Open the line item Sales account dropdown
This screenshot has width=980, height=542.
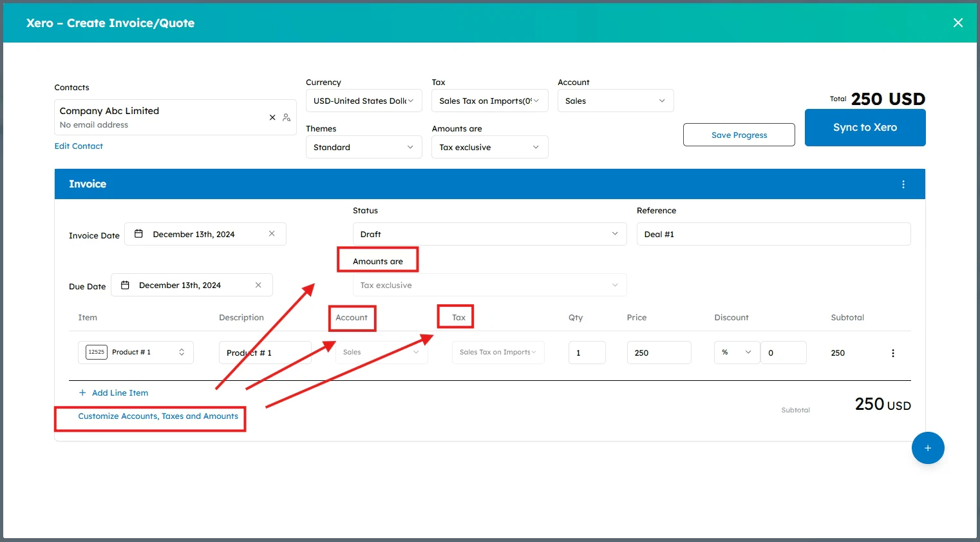click(x=381, y=353)
